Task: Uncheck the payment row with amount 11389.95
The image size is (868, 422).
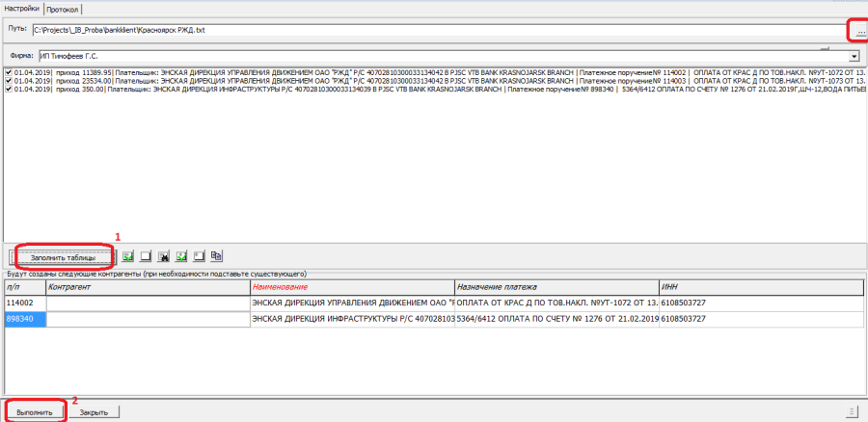Action: (x=9, y=72)
